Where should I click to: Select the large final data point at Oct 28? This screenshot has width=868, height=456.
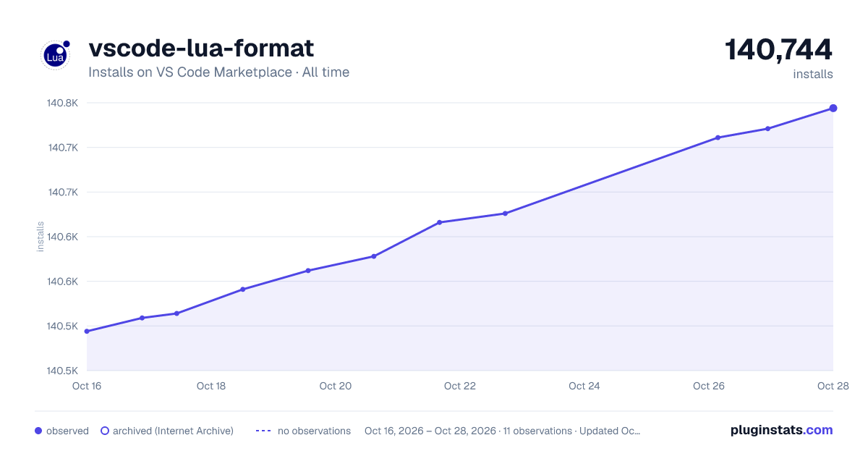click(x=833, y=109)
